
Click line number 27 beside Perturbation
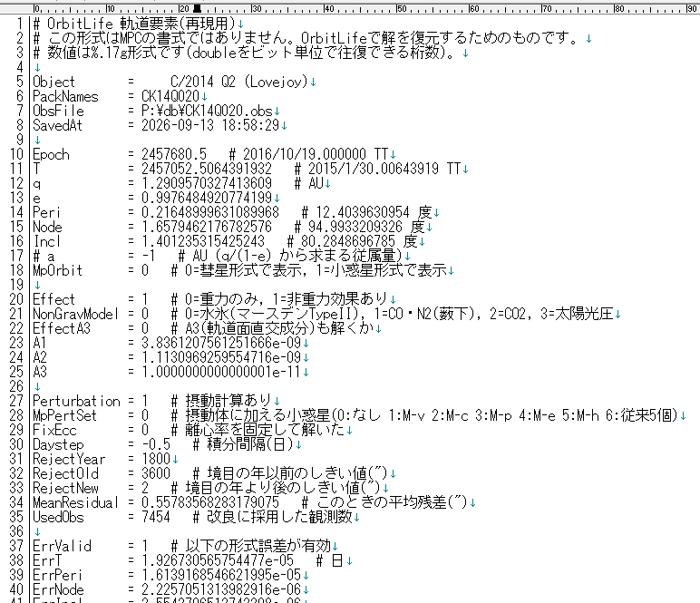coord(16,401)
